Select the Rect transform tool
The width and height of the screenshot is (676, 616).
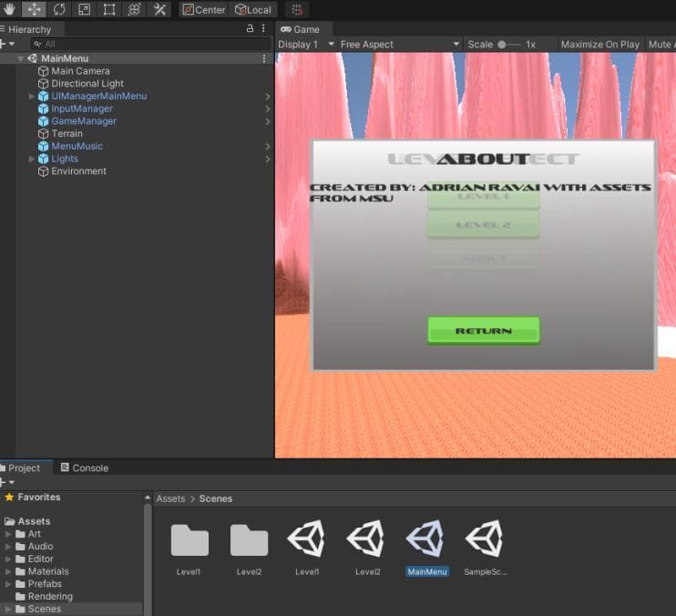109,9
